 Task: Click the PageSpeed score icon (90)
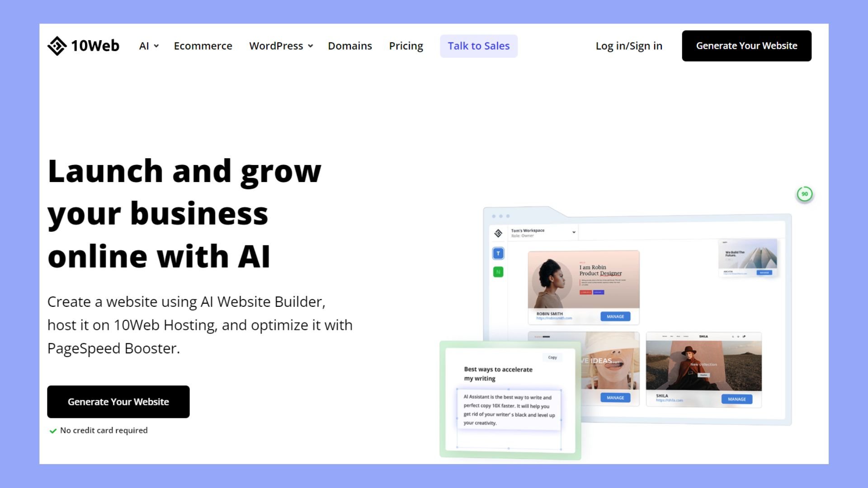(804, 194)
